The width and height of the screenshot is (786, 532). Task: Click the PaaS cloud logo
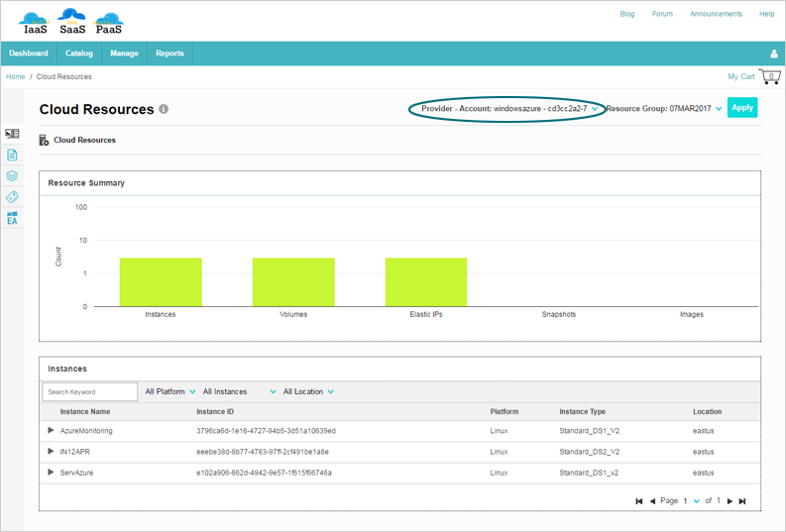point(108,23)
